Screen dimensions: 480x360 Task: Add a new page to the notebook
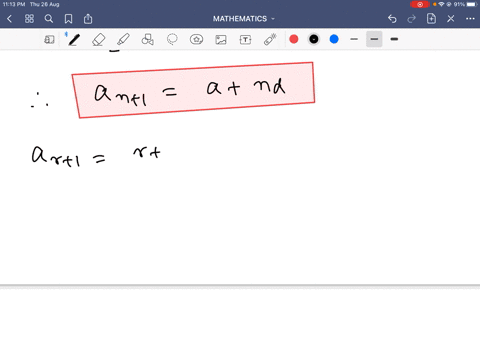[431, 19]
